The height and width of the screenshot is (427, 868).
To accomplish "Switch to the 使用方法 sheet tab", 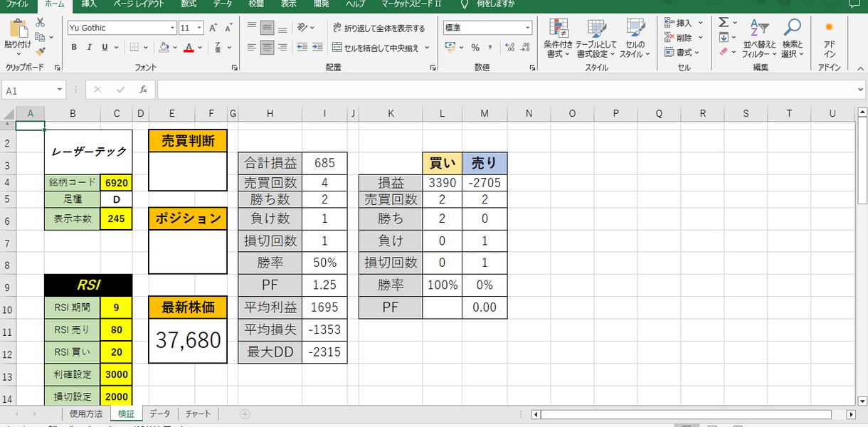I will tap(86, 413).
